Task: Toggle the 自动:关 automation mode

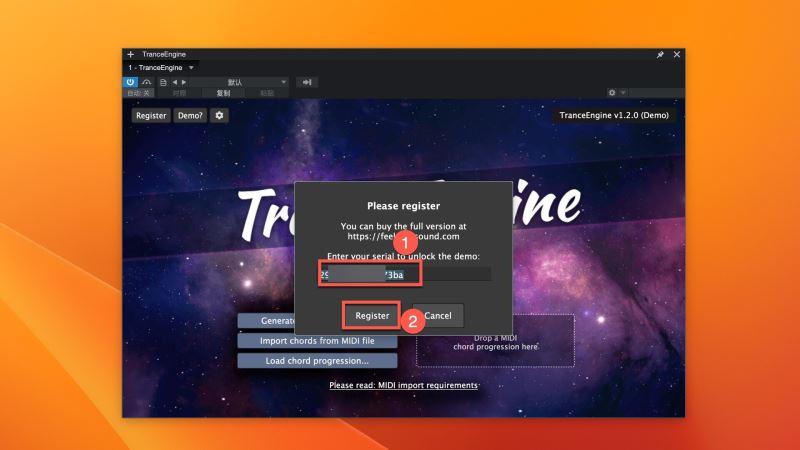Action: point(137,93)
